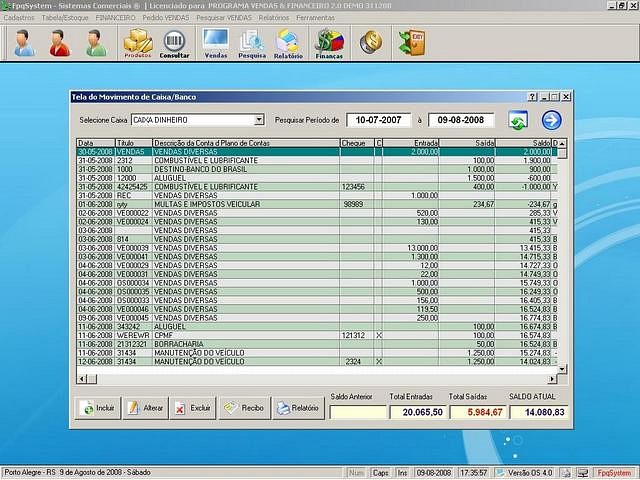This screenshot has width=640, height=480.
Task: Open the Vendas monitor icon
Action: 215,43
